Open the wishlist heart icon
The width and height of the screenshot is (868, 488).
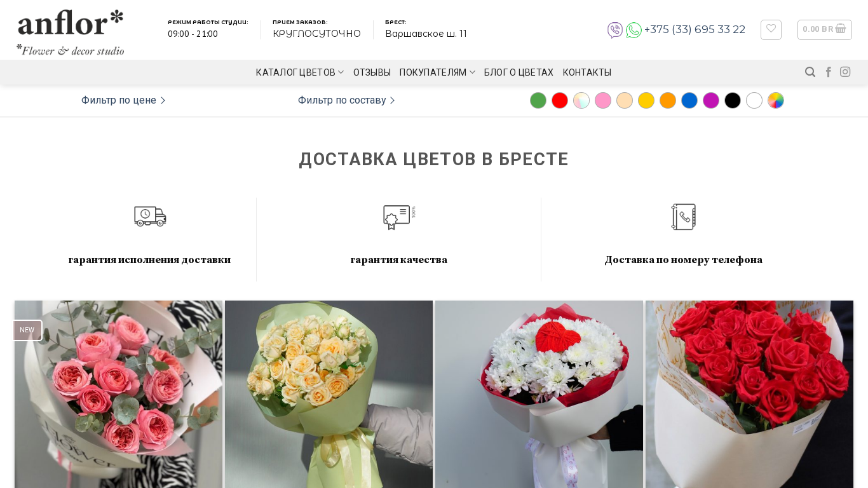pos(771,29)
